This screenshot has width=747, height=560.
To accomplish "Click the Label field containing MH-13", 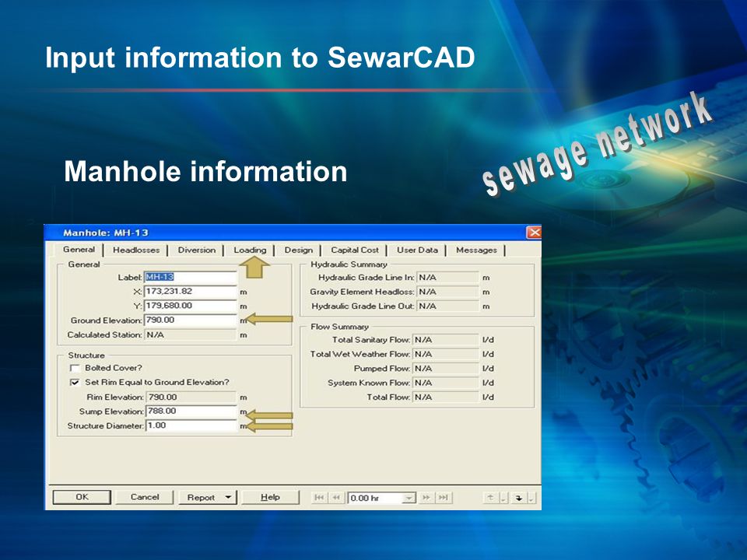I will [x=190, y=277].
